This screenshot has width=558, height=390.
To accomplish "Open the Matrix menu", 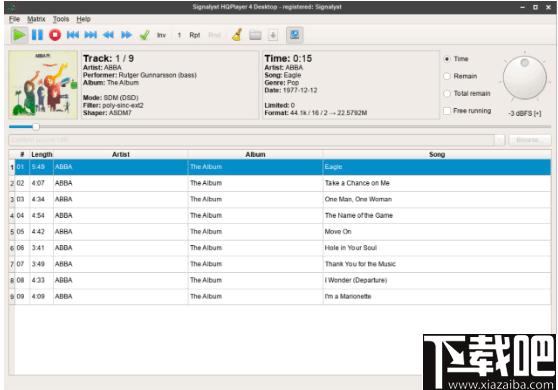I will [x=36, y=19].
